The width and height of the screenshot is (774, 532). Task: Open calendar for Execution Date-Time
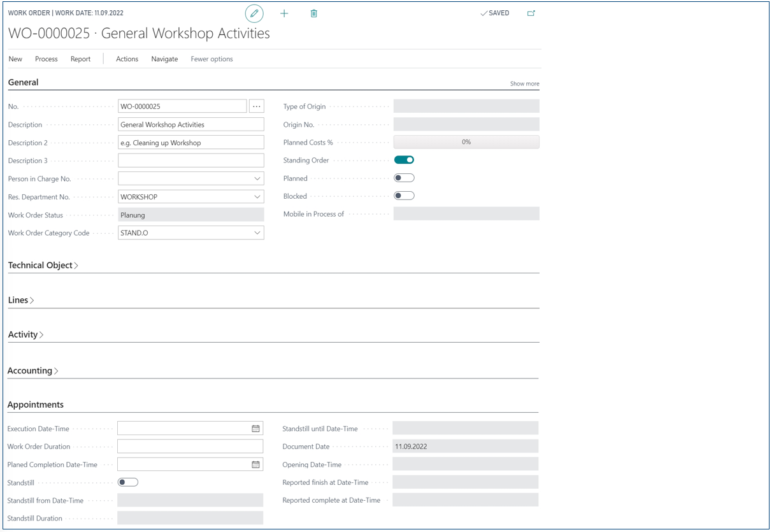click(255, 429)
